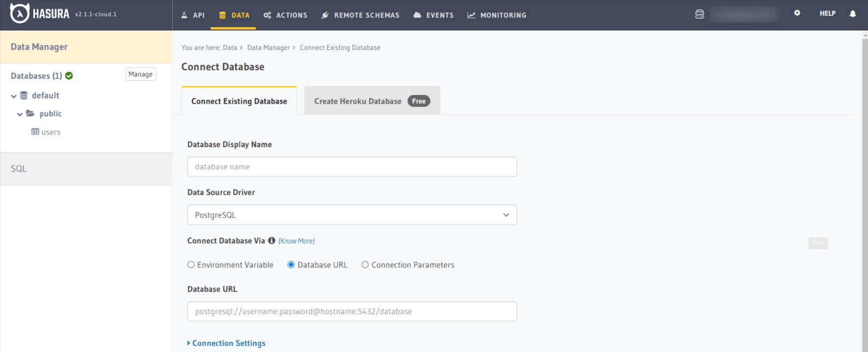Select Database URL radio option
Viewport: 868px width, 352px height.
pyautogui.click(x=291, y=265)
